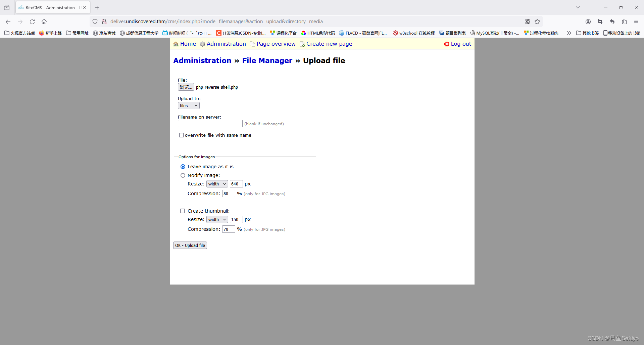Click the insecure connection padlock icon
The height and width of the screenshot is (345, 644).
[104, 21]
